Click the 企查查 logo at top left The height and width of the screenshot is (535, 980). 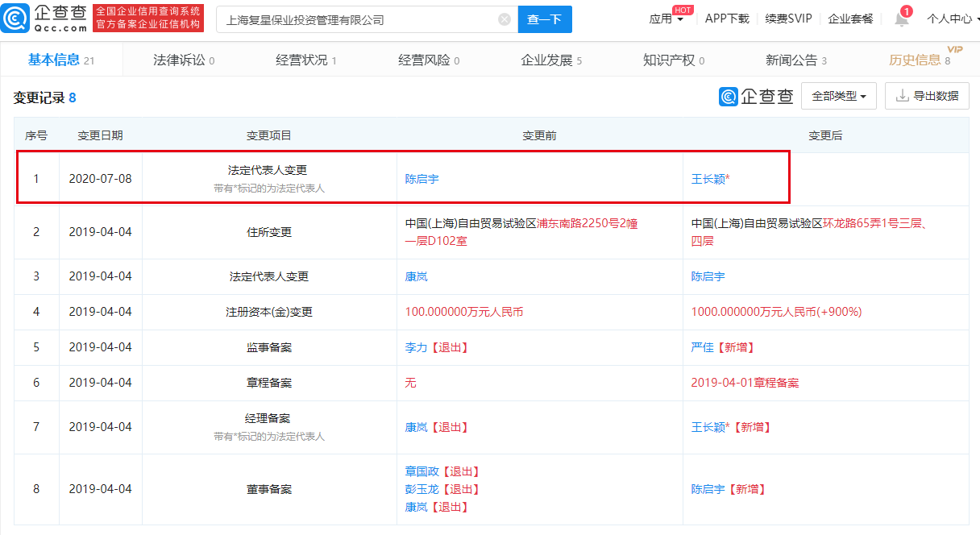[44, 18]
